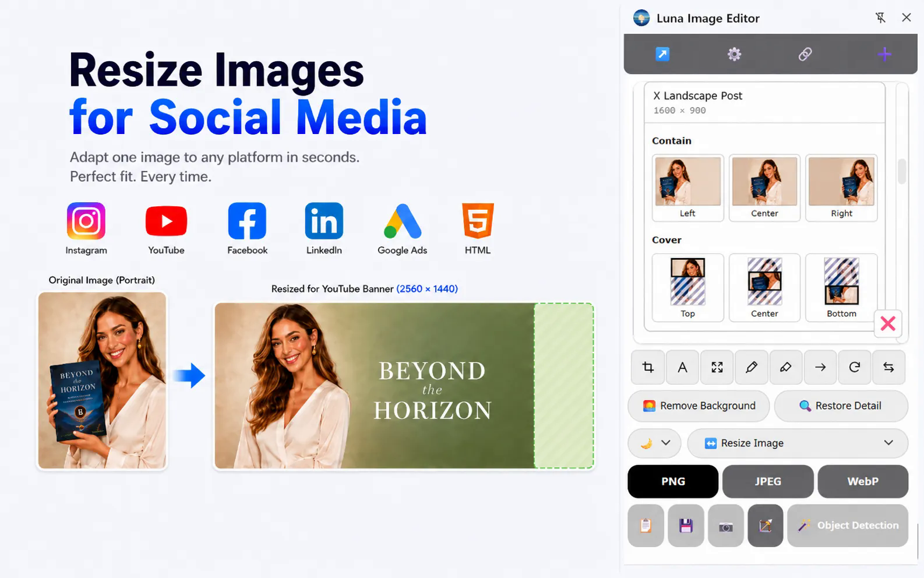Select PNG output format
The height and width of the screenshot is (578, 924).
[673, 481]
